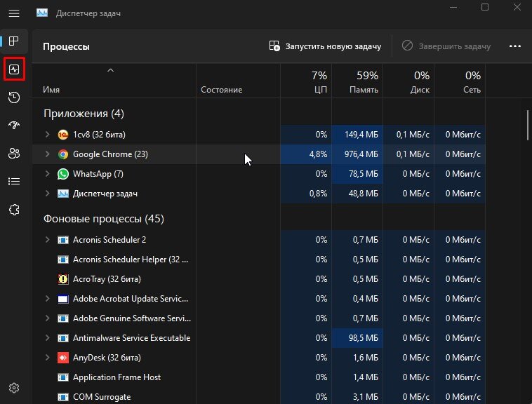
Task: Expand Antimalware Service Executable row
Action: tap(47, 338)
